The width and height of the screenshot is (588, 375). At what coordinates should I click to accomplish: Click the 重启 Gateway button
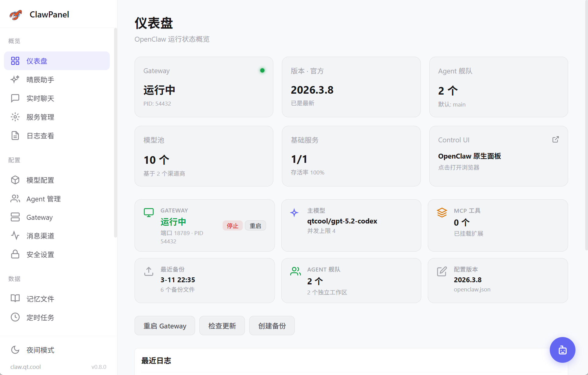tap(165, 325)
